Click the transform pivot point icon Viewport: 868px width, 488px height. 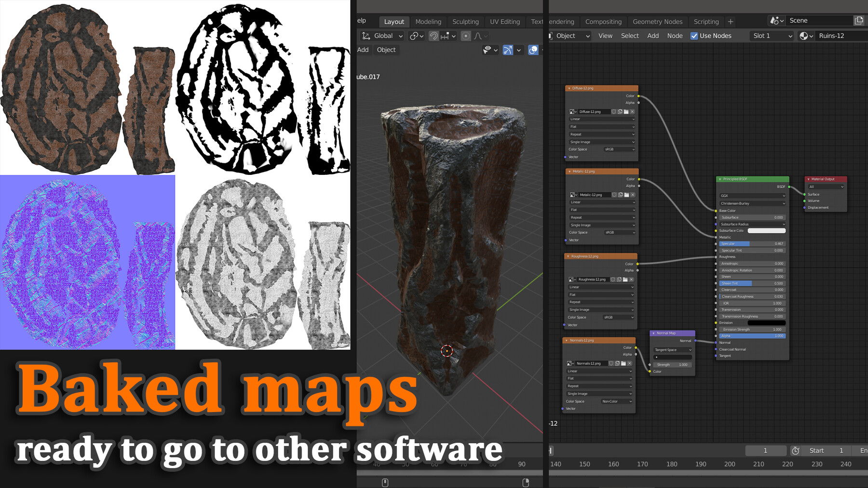416,36
